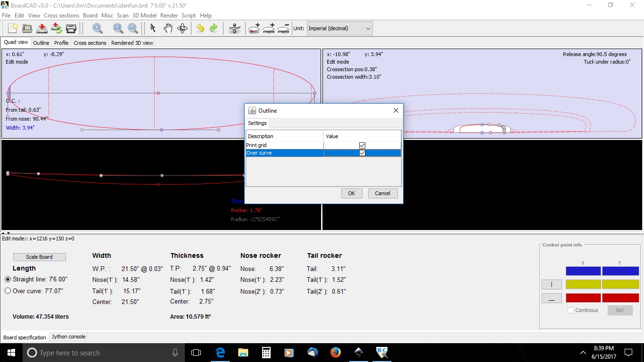The width and height of the screenshot is (644, 362).
Task: Open the Windows calculator from taskbar
Action: [266, 353]
